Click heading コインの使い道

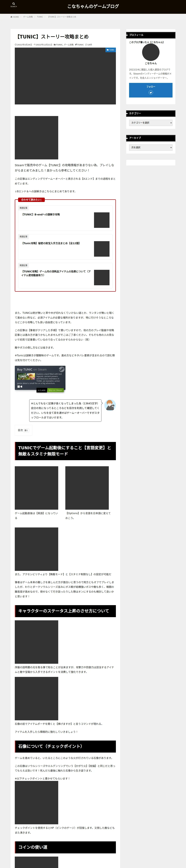[x=65, y=847]
